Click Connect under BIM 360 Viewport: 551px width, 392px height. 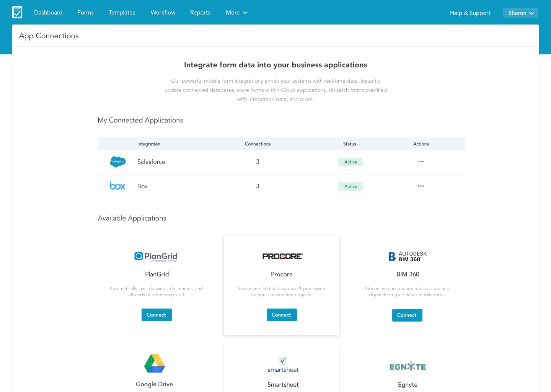point(407,315)
